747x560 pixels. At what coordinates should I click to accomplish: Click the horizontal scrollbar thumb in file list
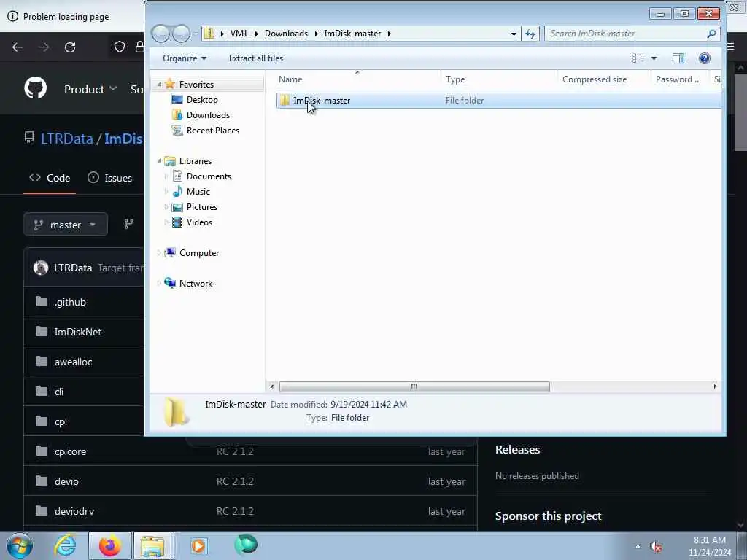click(414, 386)
